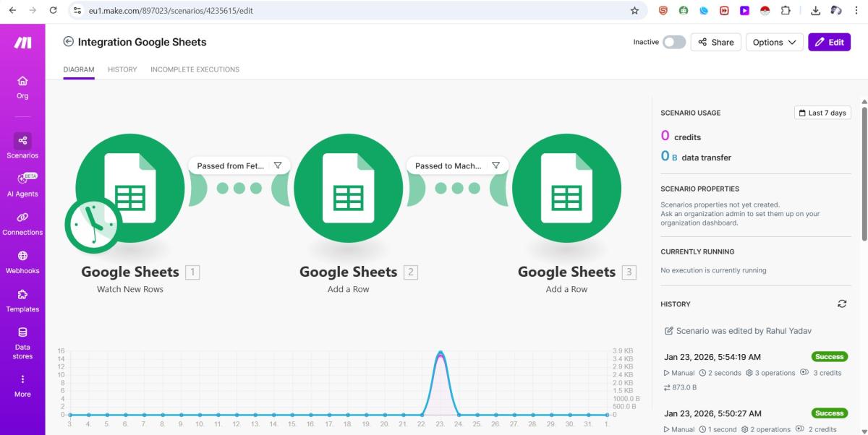Click the clock schedule icon on the first module
Image resolution: width=868 pixels, height=435 pixels.
pyautogui.click(x=93, y=225)
